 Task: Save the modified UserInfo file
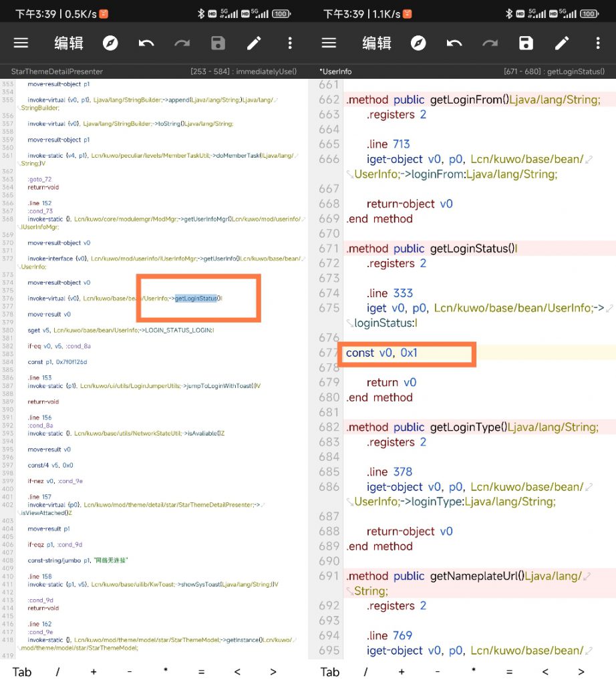coord(526,43)
